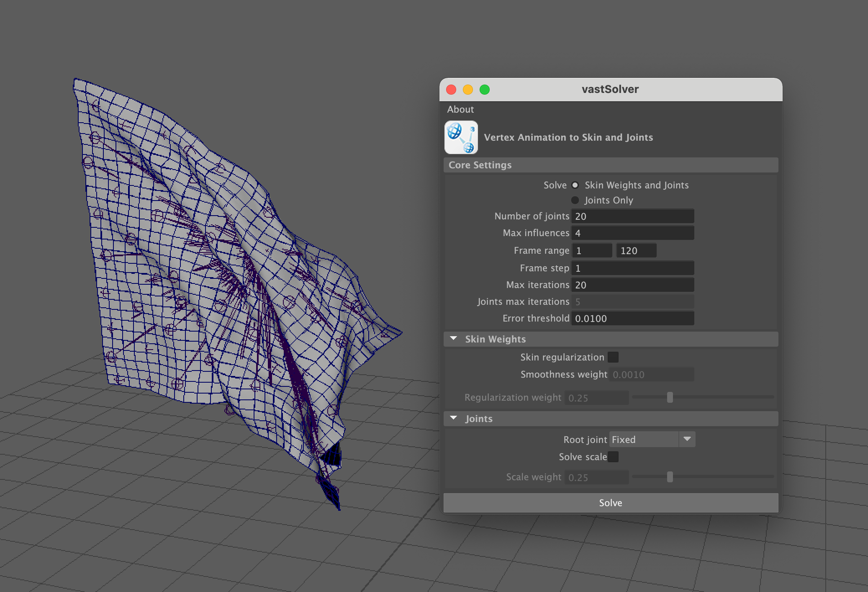
Task: Click the Scale weight slider handle
Action: (670, 477)
